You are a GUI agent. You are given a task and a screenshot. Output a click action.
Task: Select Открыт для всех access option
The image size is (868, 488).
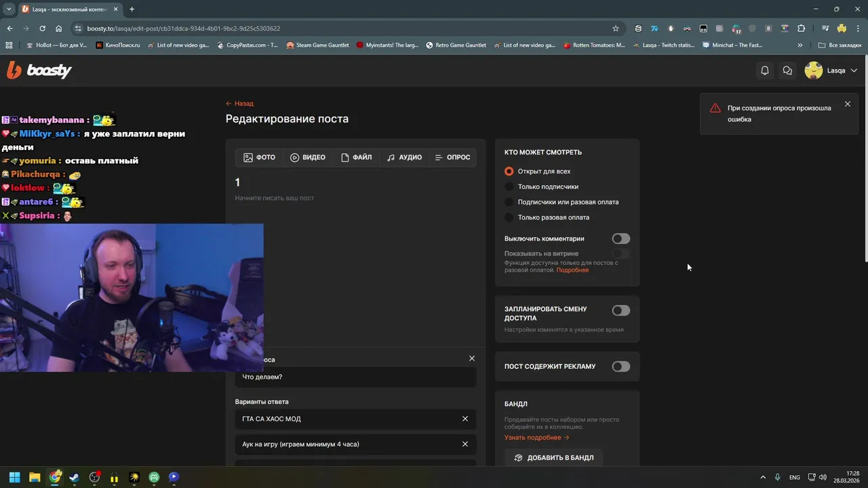coord(538,171)
